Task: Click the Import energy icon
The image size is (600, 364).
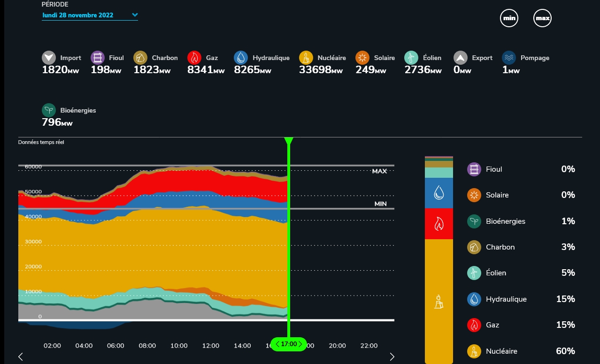Action: coord(49,58)
